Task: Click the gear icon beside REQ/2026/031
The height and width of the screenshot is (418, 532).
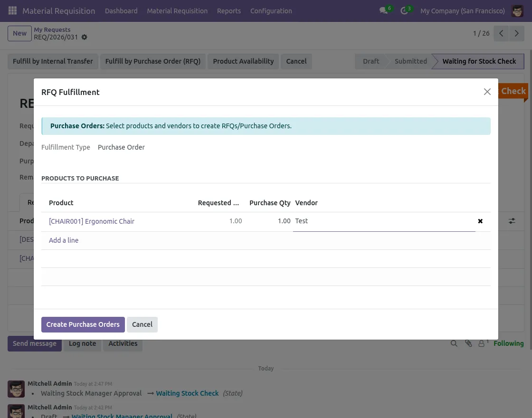Action: (85, 37)
